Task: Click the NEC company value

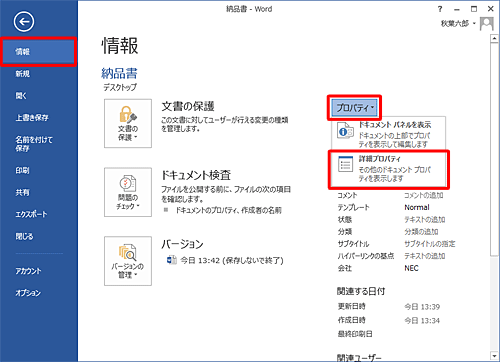Action: [411, 268]
